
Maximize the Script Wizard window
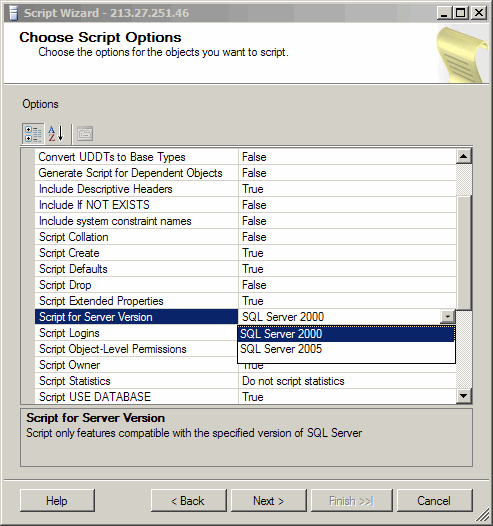coord(461,13)
